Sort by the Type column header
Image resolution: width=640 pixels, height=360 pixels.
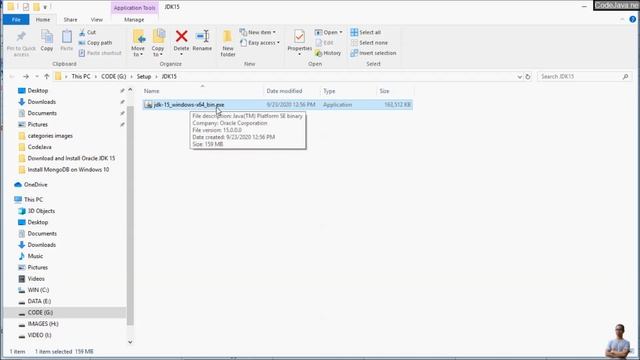[x=329, y=91]
